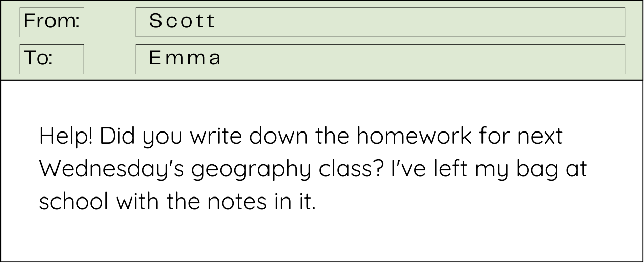Click the word "Did" in the message
Viewport: 644px width, 263px height.
coord(115,136)
